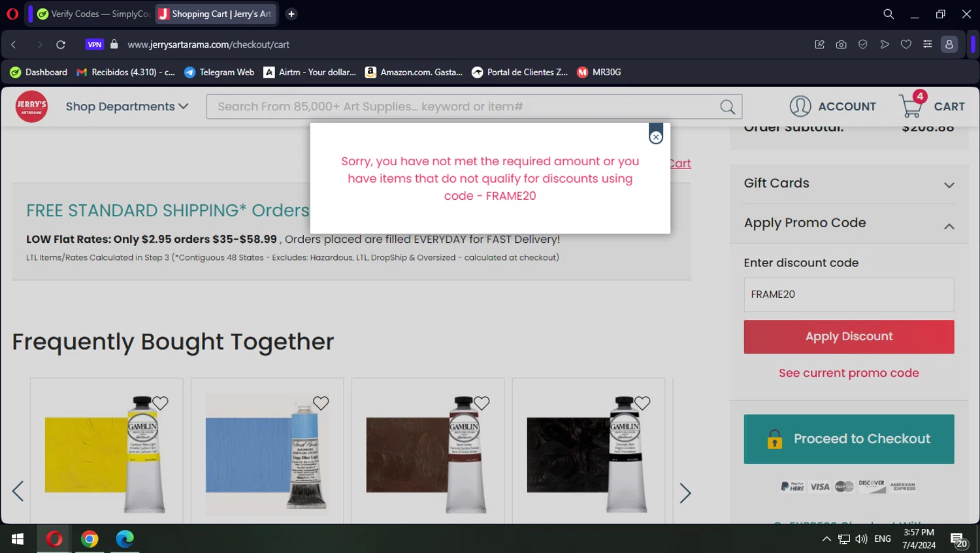
Task: Open the Account user icon
Action: pos(800,106)
